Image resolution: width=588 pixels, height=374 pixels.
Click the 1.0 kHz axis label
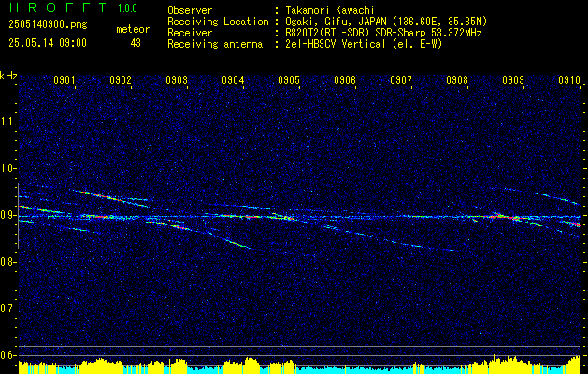(7, 168)
